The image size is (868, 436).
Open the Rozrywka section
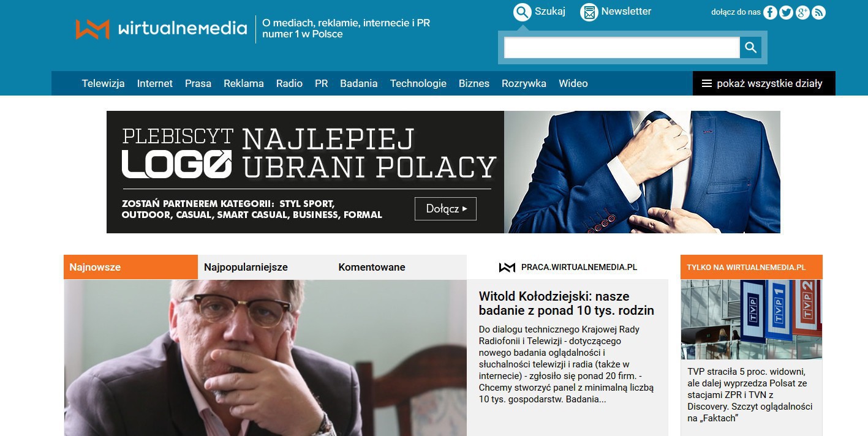click(524, 83)
